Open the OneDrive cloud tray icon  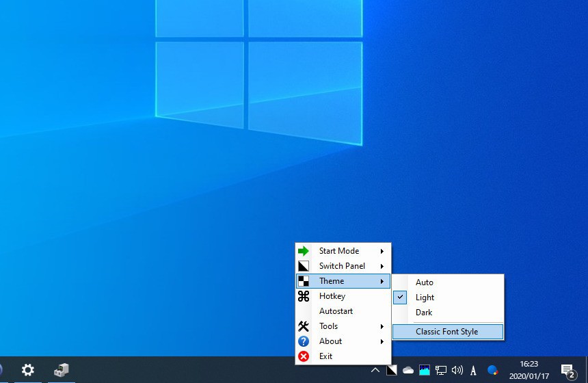click(408, 370)
